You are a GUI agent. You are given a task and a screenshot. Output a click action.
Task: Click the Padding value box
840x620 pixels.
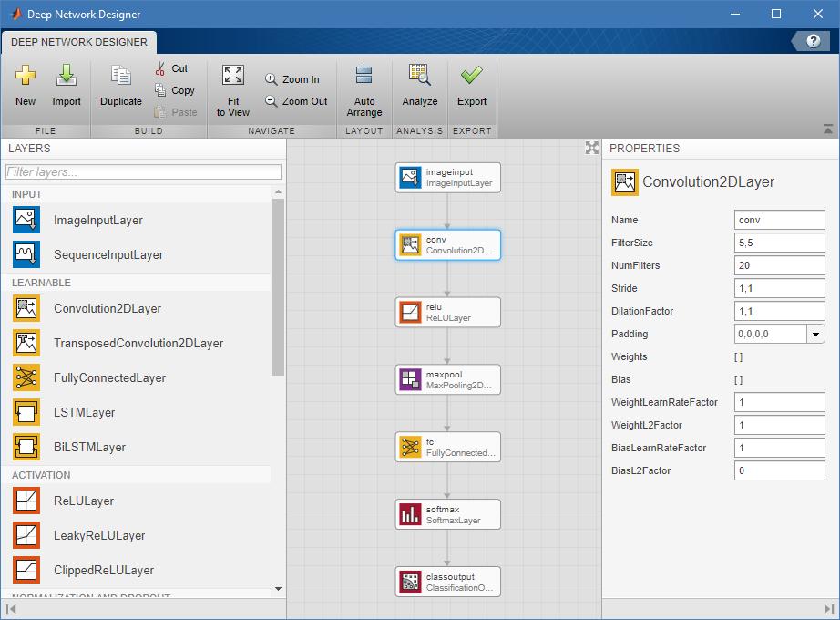[x=771, y=334]
